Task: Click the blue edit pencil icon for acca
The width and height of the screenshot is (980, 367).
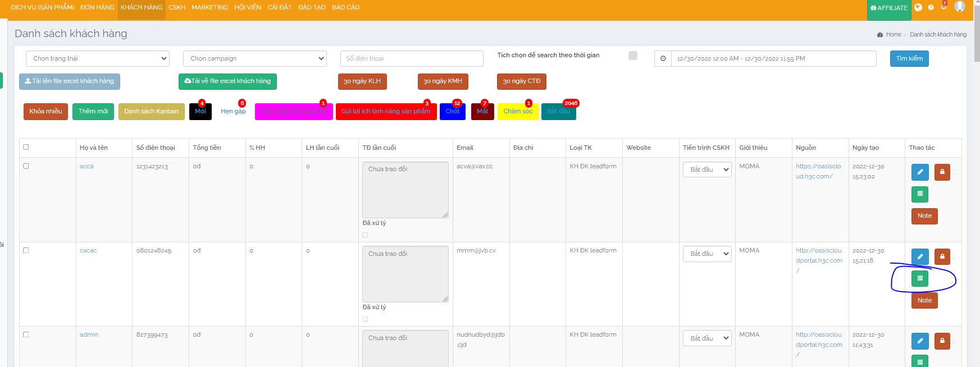Action: [x=919, y=172]
